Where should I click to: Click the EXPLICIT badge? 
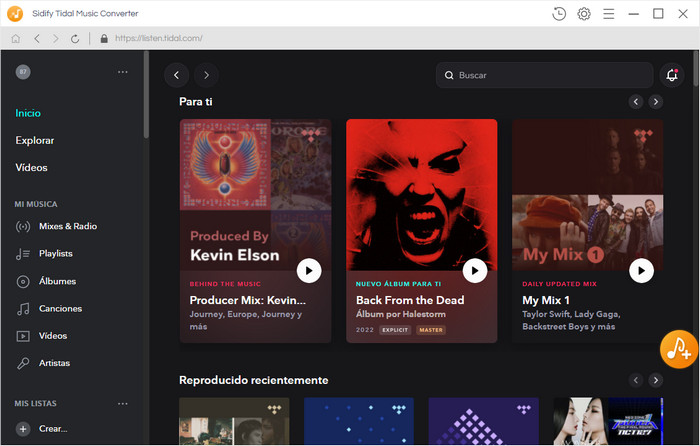click(x=395, y=330)
